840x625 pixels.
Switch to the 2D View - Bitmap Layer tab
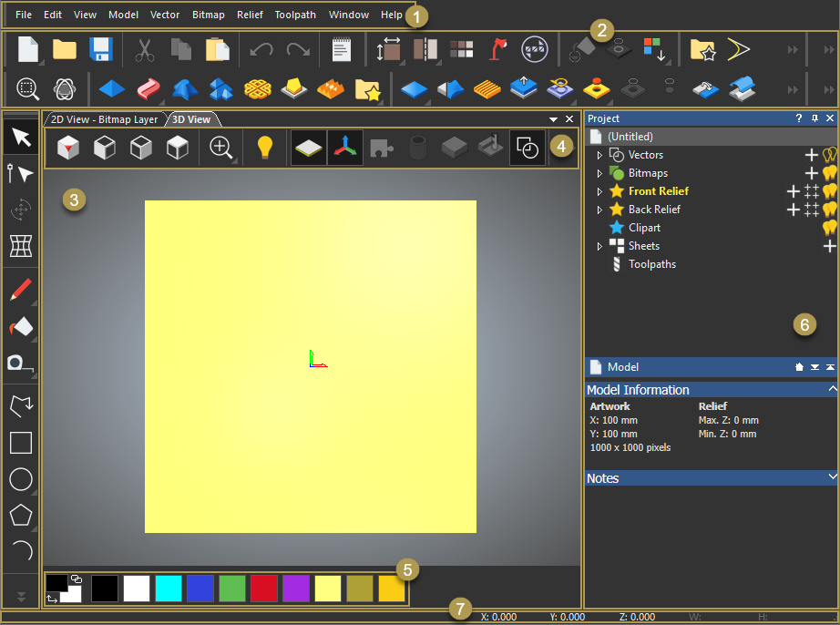tap(105, 119)
